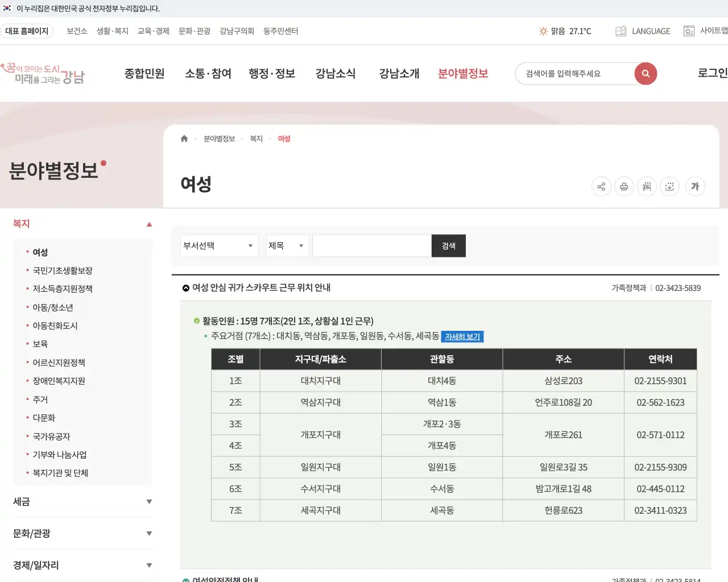728x582 pixels.
Task: Click the 자세히 보기 button
Action: pos(462,336)
